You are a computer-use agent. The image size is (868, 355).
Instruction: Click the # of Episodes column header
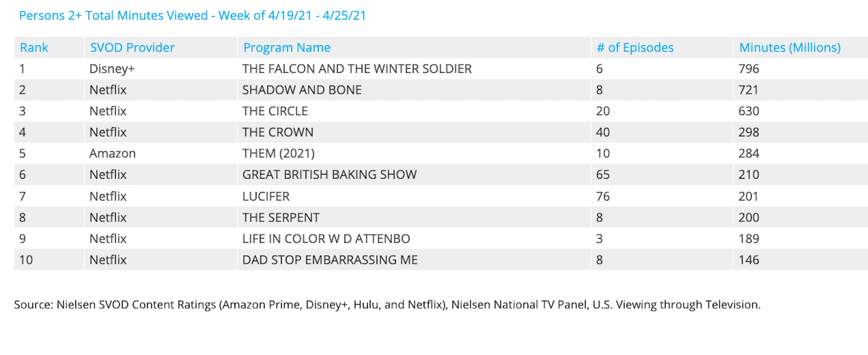(x=635, y=47)
